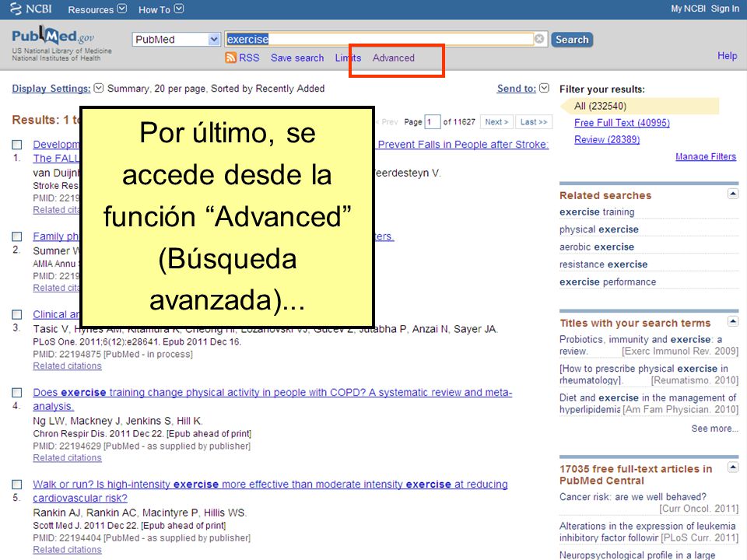Open the Advanced search link
747x560 pixels.
tap(394, 58)
